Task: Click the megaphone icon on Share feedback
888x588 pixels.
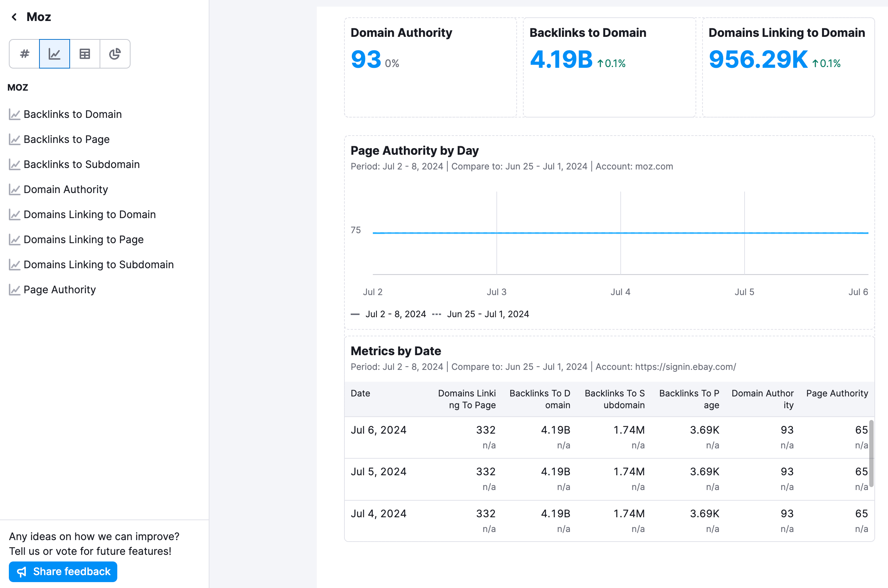Action: pos(22,571)
